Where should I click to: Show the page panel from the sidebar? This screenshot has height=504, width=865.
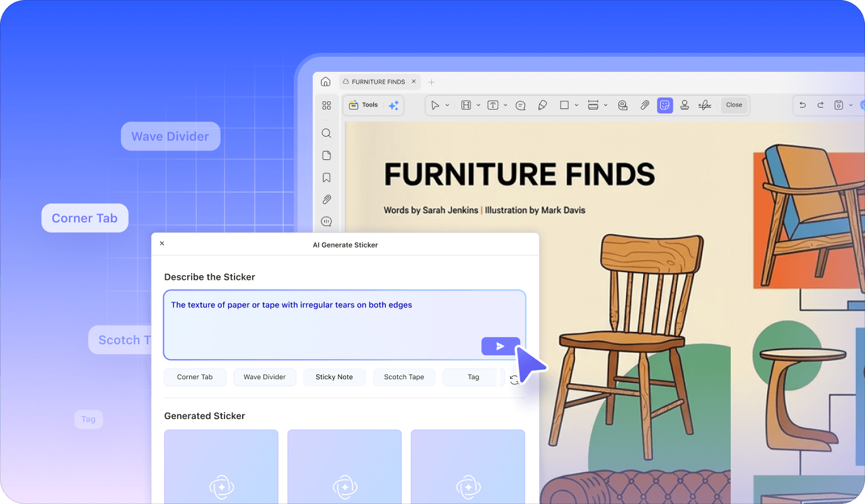tap(327, 156)
